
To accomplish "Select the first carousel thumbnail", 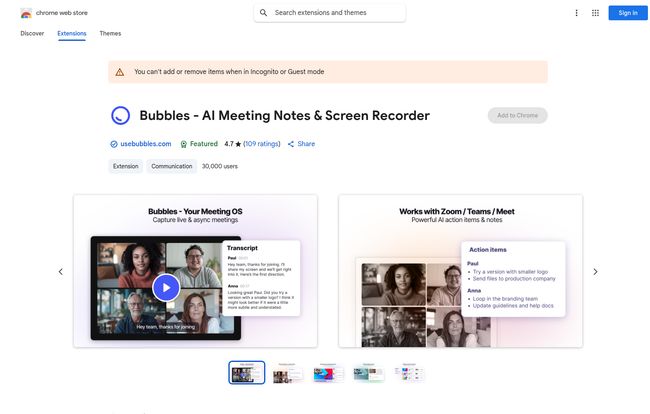I will [x=247, y=373].
